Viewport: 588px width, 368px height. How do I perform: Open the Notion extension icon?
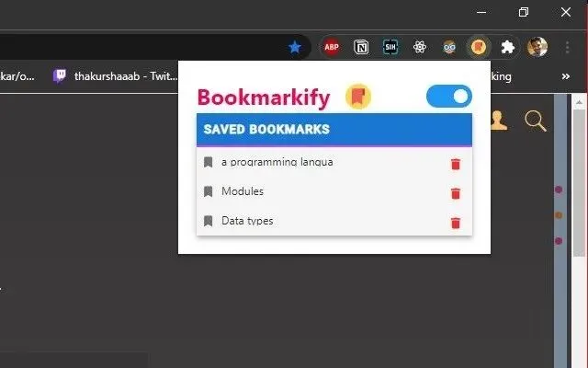[x=361, y=47]
